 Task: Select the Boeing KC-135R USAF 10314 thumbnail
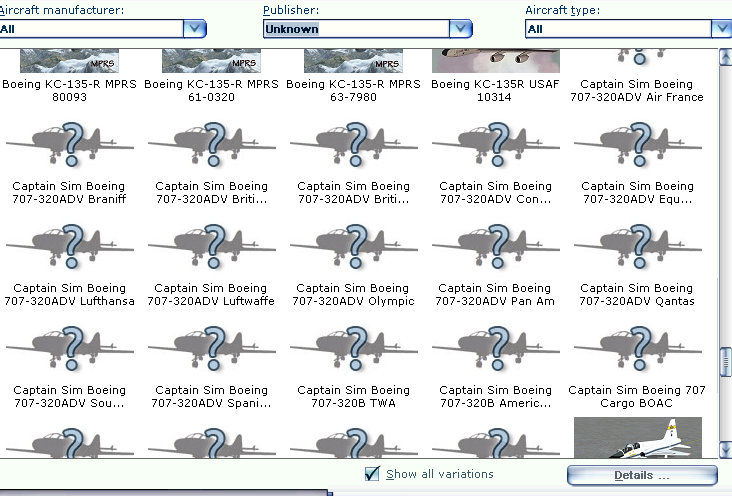[x=495, y=60]
